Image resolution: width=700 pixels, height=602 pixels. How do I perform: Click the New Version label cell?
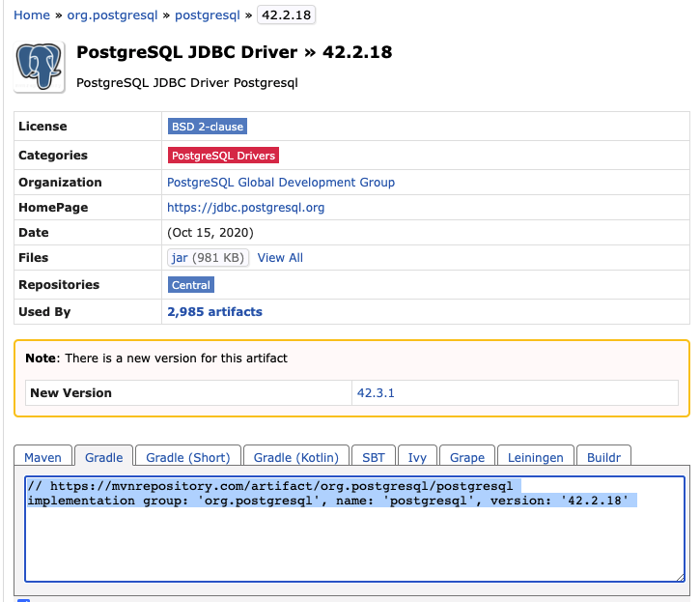[x=188, y=393]
